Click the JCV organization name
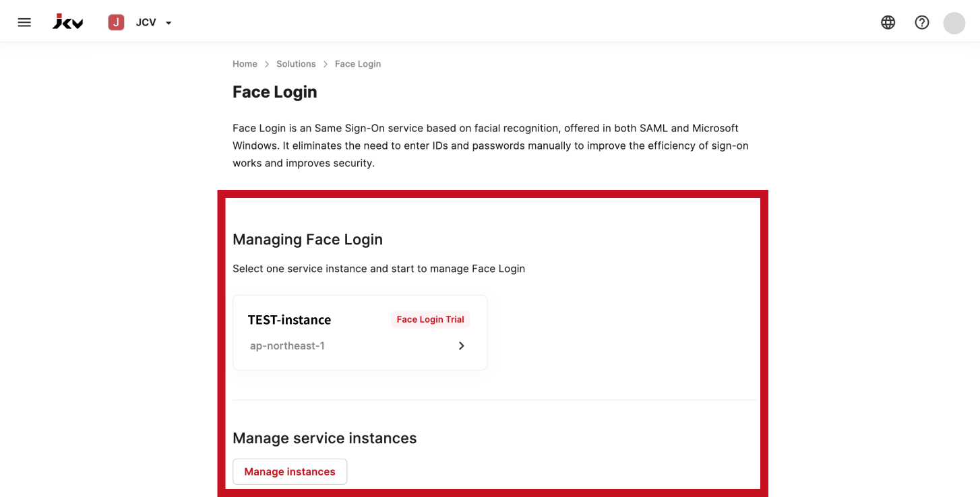 click(146, 22)
